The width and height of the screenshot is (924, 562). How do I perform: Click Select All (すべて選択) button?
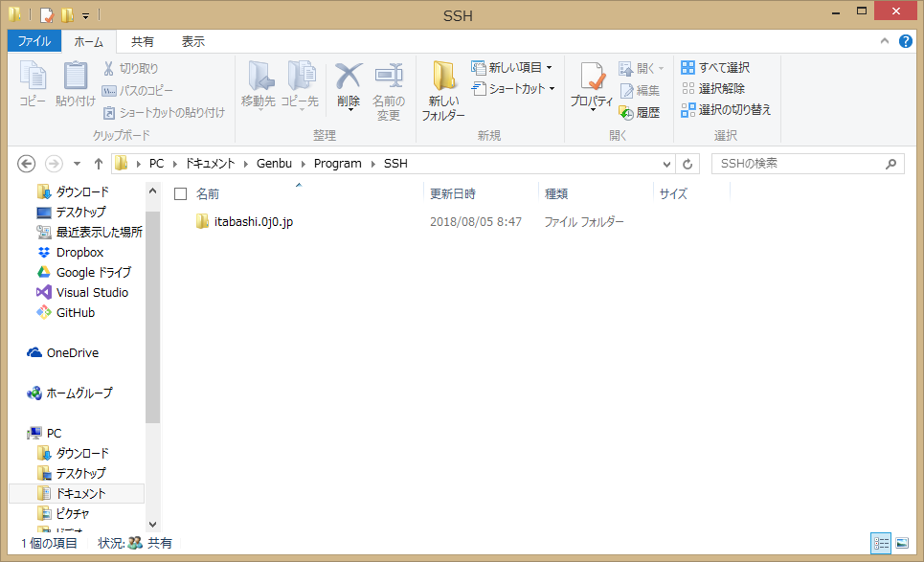click(715, 68)
